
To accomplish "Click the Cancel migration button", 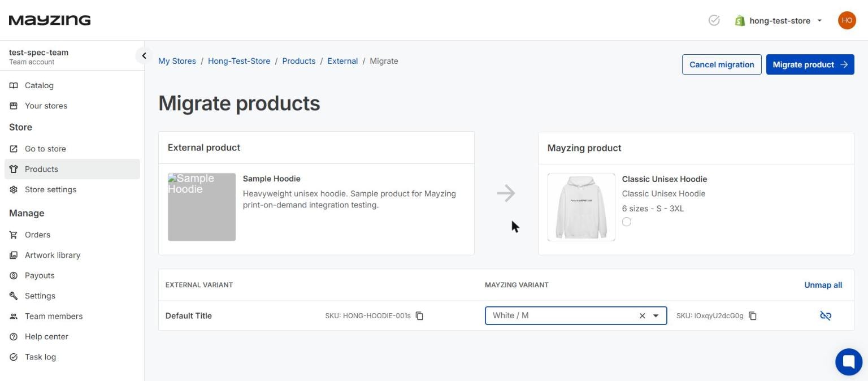I will click(x=722, y=64).
